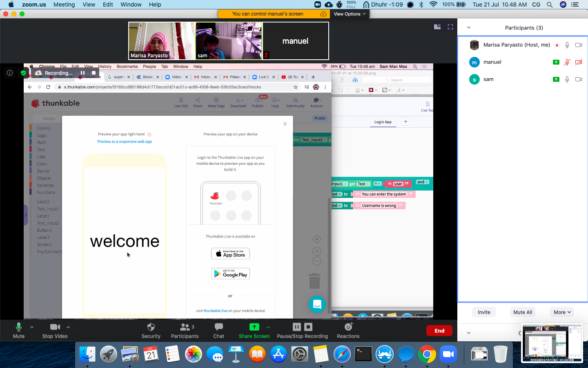The width and height of the screenshot is (588, 368).
Task: Open new Chrome tab with plus
Action: tap(313, 77)
